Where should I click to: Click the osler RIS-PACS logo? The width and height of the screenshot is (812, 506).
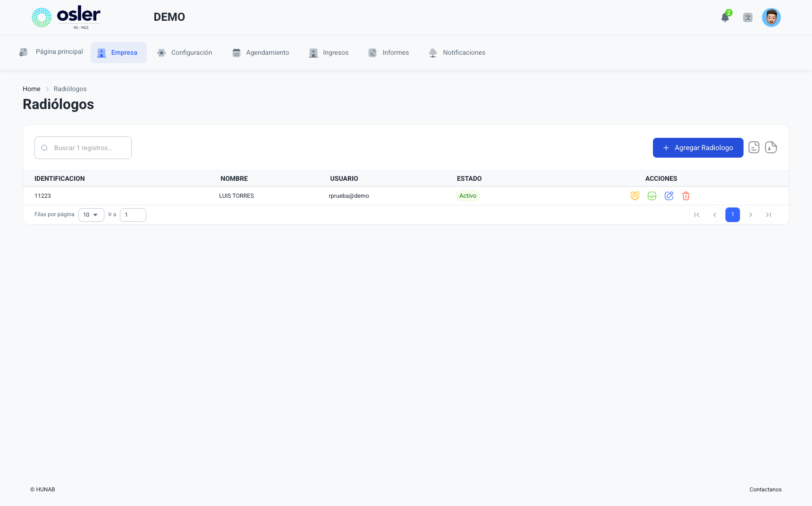coord(66,17)
